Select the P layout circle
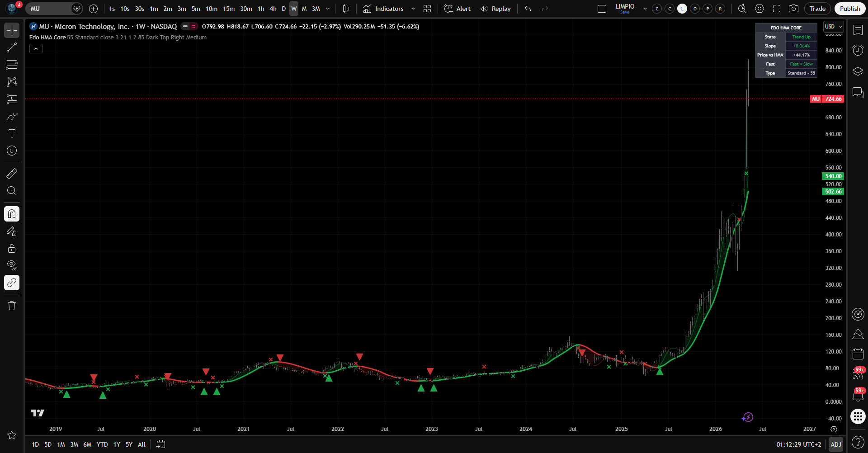 click(708, 9)
